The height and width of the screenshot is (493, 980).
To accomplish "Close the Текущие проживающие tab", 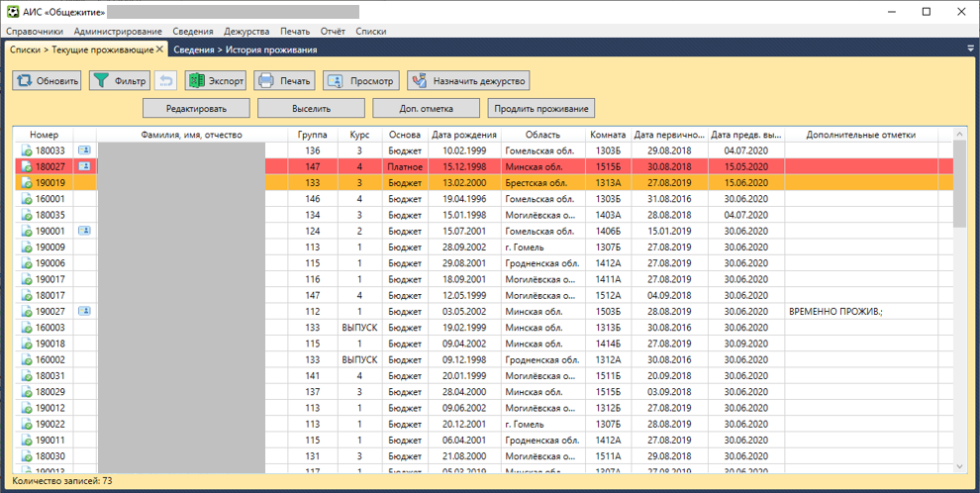I will click(x=159, y=49).
